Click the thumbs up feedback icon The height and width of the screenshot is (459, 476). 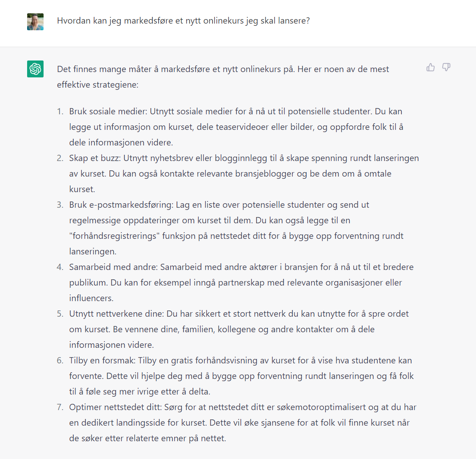point(431,68)
